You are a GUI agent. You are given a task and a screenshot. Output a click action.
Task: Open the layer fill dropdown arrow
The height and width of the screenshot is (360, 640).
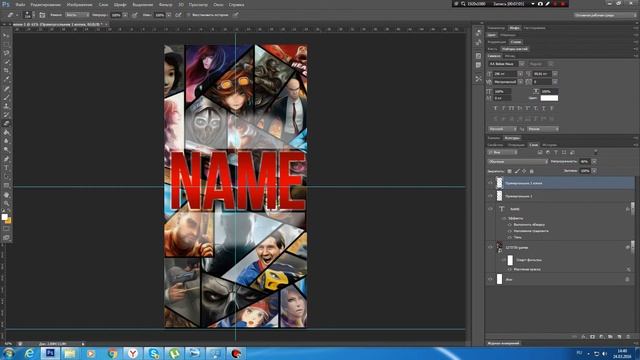(594, 171)
